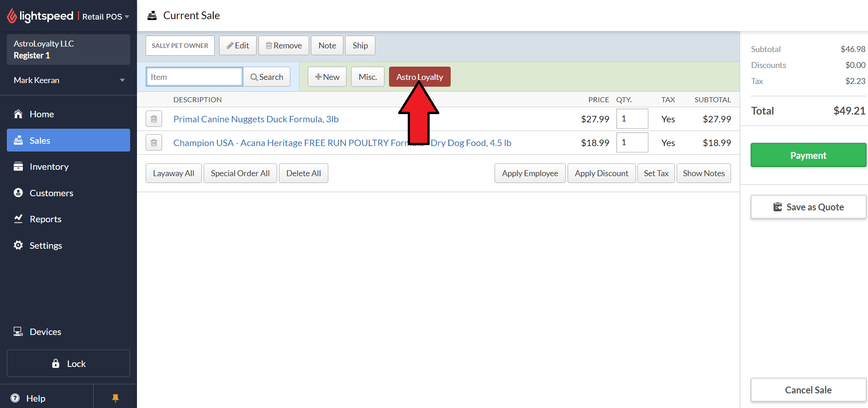Click the Total amount $49.21
Viewport: 868px width, 408px height.
point(849,111)
